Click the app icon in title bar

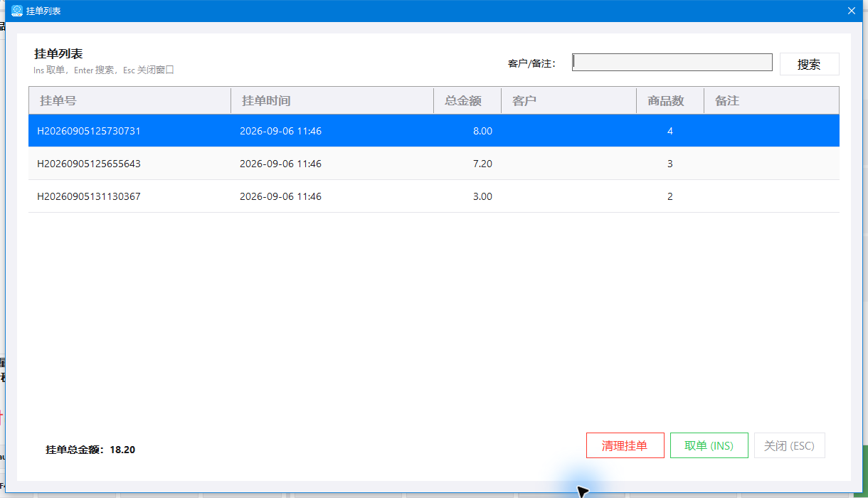coord(17,11)
